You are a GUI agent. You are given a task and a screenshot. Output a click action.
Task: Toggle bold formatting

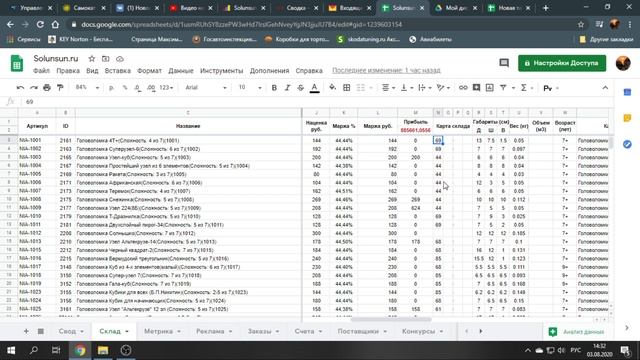[x=274, y=88]
